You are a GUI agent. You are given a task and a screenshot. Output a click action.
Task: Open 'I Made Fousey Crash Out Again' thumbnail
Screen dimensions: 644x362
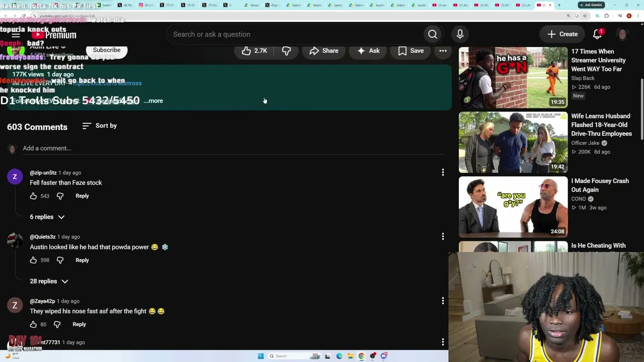(x=513, y=207)
